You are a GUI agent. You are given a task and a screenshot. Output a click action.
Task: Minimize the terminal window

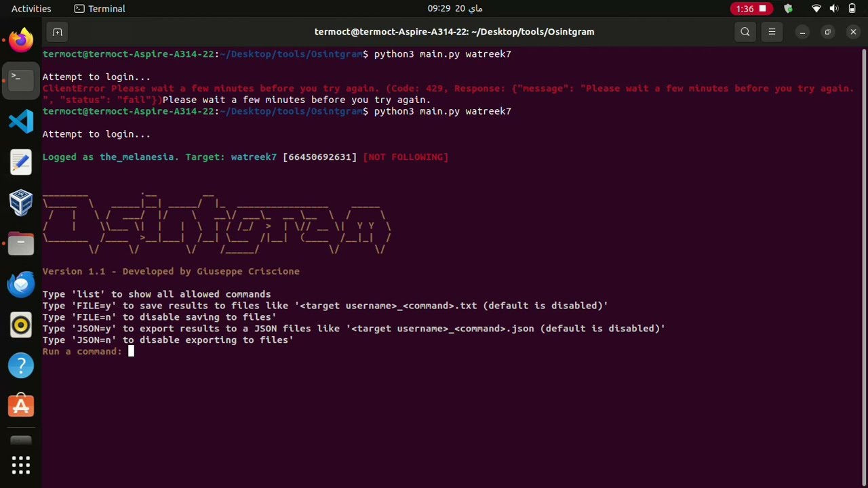(x=802, y=32)
